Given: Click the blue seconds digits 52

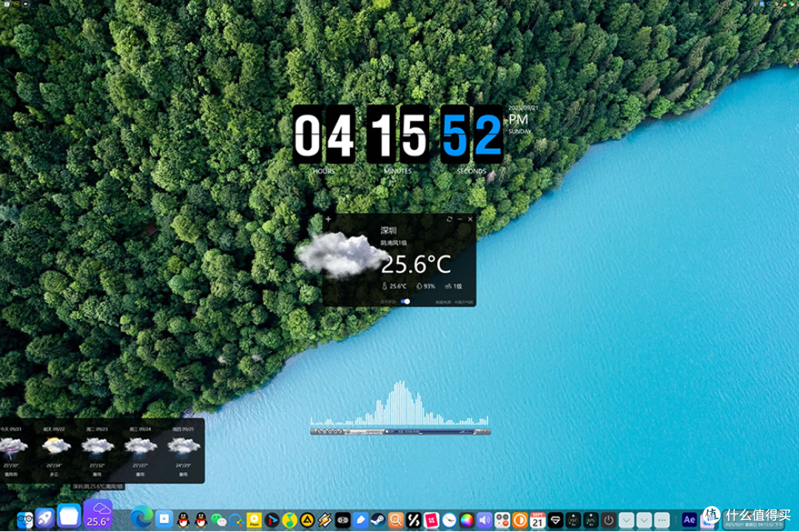Looking at the screenshot, I should pos(472,135).
